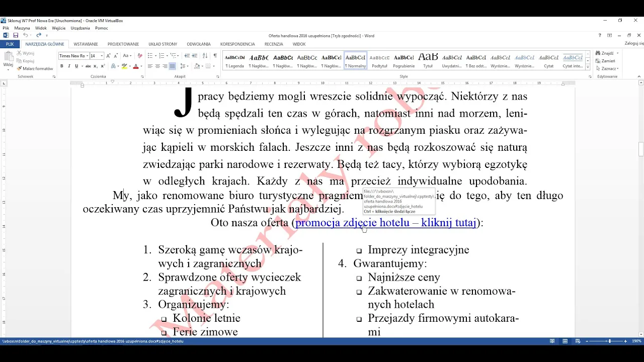Click Zaloguj się to sign in
Viewport: 644px width, 362px height.
point(634,44)
